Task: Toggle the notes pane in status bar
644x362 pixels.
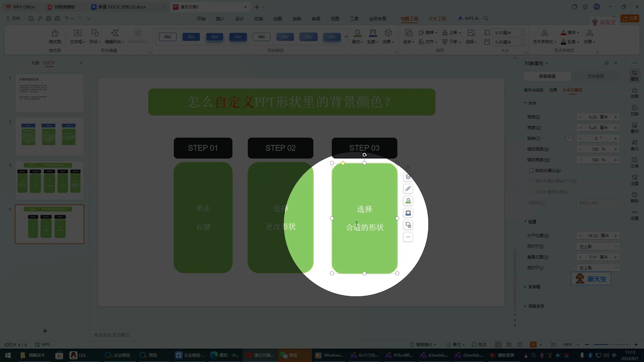Action: (x=456, y=345)
